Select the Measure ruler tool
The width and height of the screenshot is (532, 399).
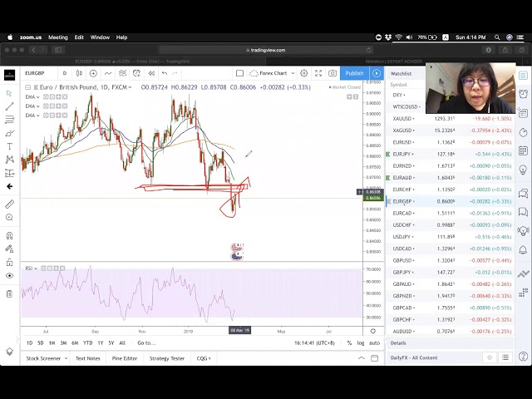9,204
